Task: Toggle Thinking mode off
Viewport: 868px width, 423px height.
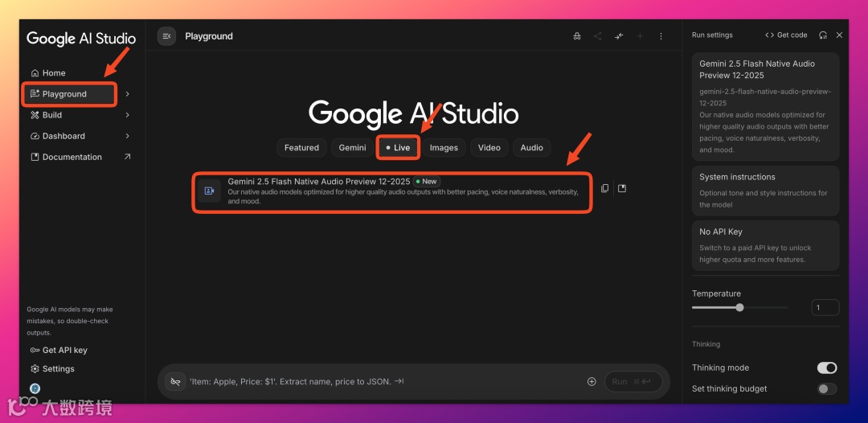Action: pyautogui.click(x=827, y=368)
